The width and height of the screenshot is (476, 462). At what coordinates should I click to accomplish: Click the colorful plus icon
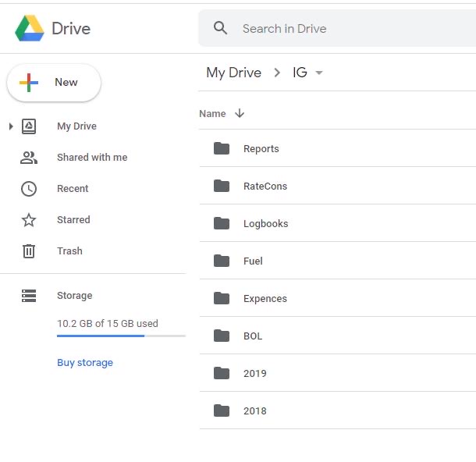(x=29, y=82)
